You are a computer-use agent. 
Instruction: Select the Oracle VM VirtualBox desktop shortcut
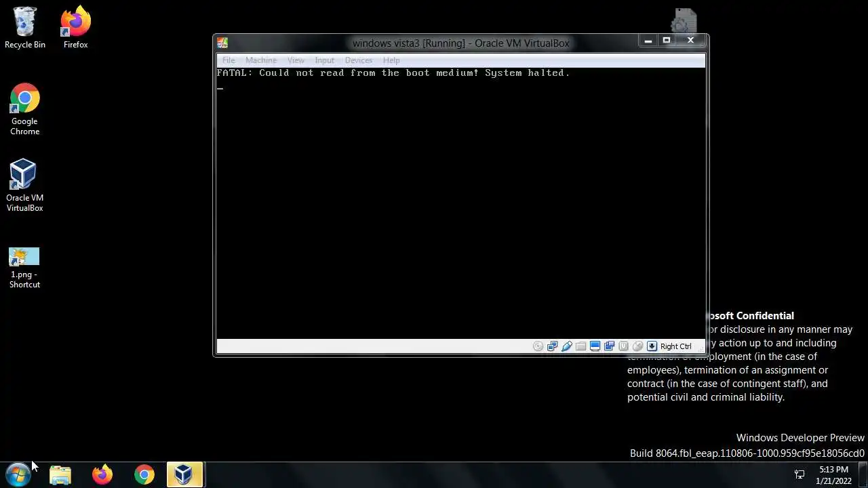[x=25, y=185]
